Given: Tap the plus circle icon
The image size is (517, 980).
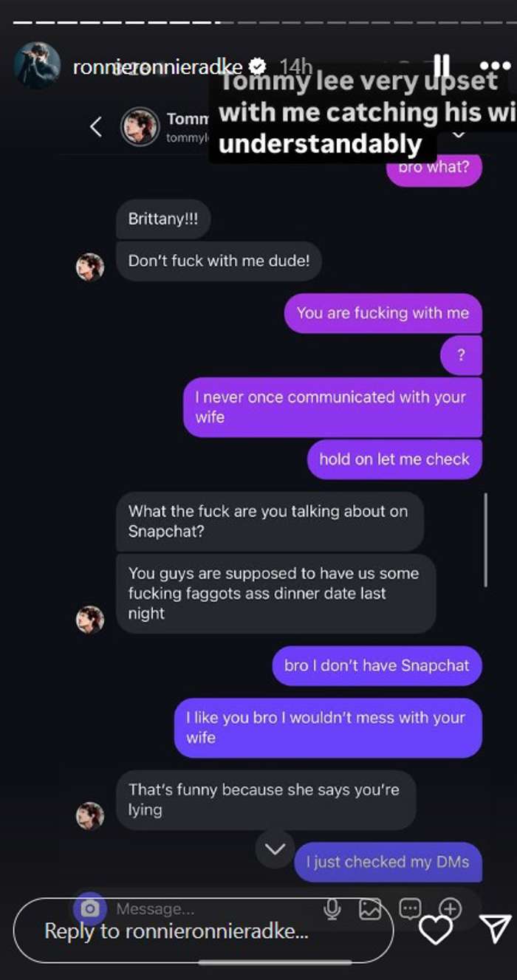Looking at the screenshot, I should (450, 909).
